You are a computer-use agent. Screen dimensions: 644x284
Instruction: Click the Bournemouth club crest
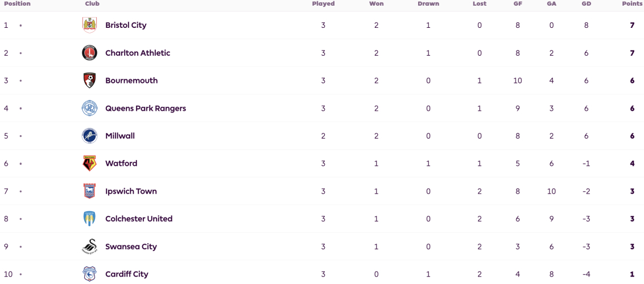coord(89,80)
